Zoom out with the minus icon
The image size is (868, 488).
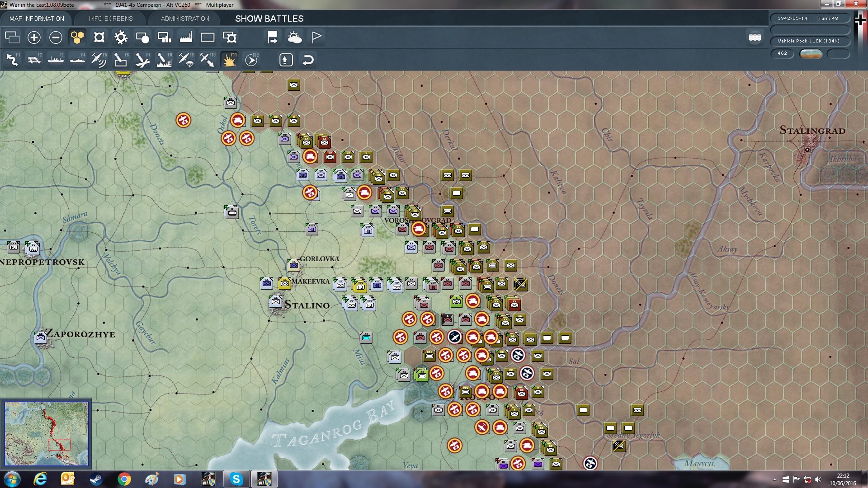pyautogui.click(x=56, y=37)
